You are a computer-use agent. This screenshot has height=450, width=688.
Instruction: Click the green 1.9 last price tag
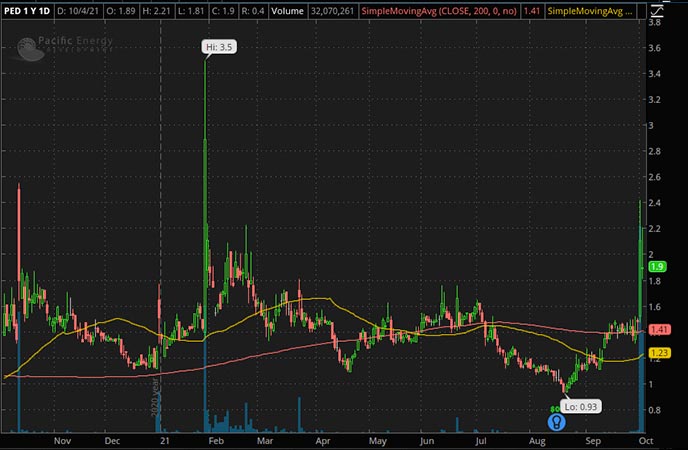click(x=657, y=266)
